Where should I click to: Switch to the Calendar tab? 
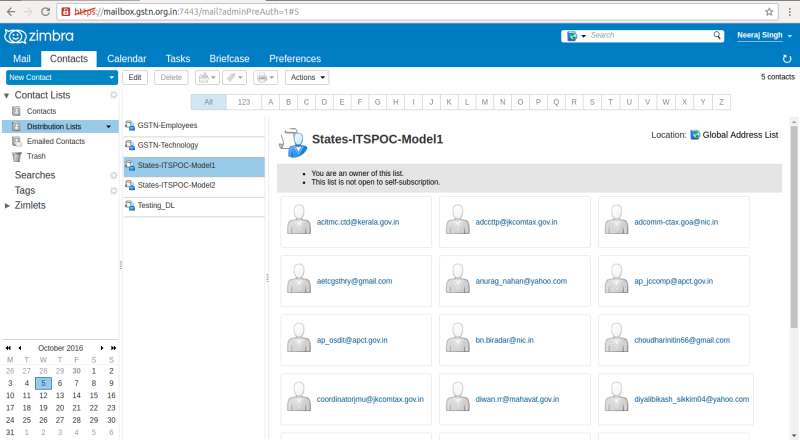click(x=127, y=59)
